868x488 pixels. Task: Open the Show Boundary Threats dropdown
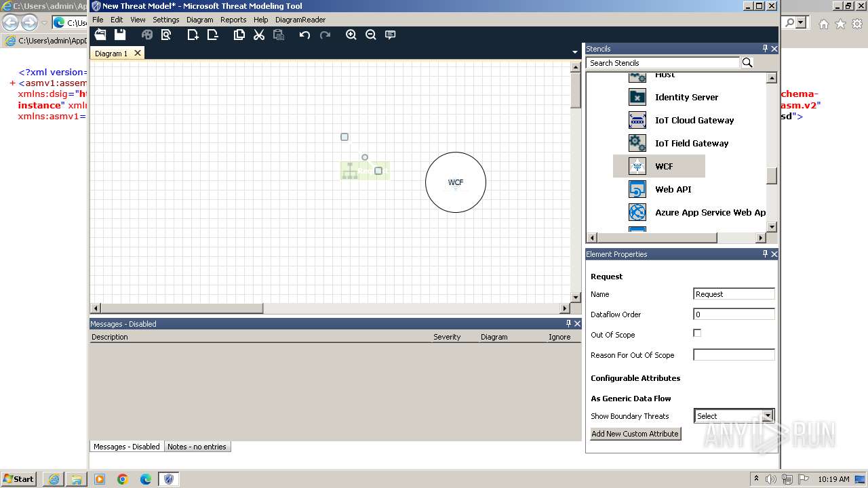(x=768, y=416)
